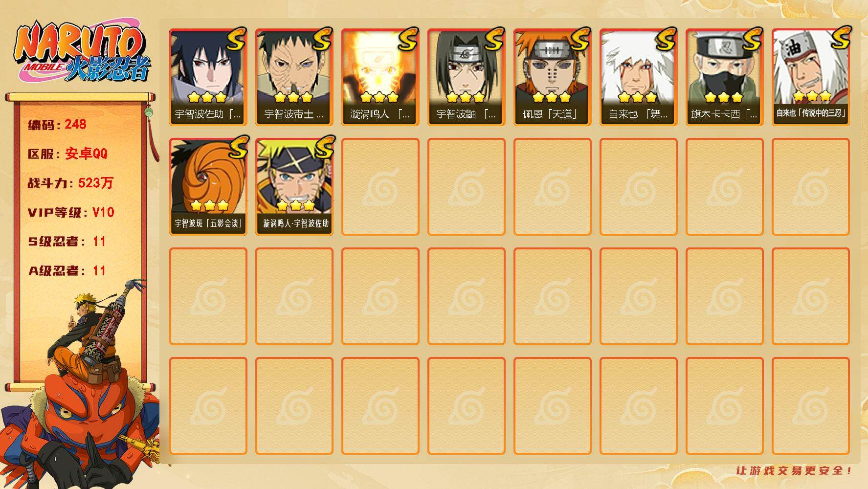Open the 佩恩「天道」ninja card

[x=553, y=77]
